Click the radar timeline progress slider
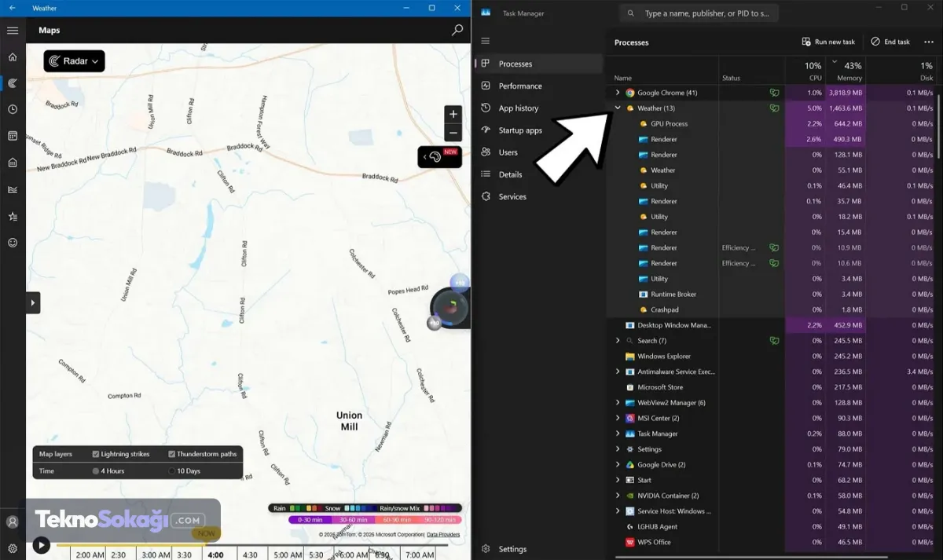This screenshot has height=560, width=943. click(x=251, y=544)
